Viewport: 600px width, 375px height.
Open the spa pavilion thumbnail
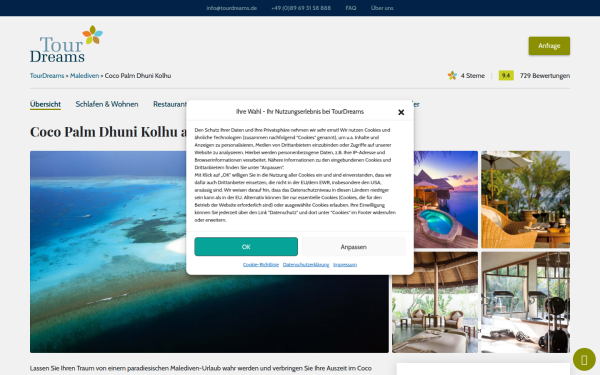(435, 302)
